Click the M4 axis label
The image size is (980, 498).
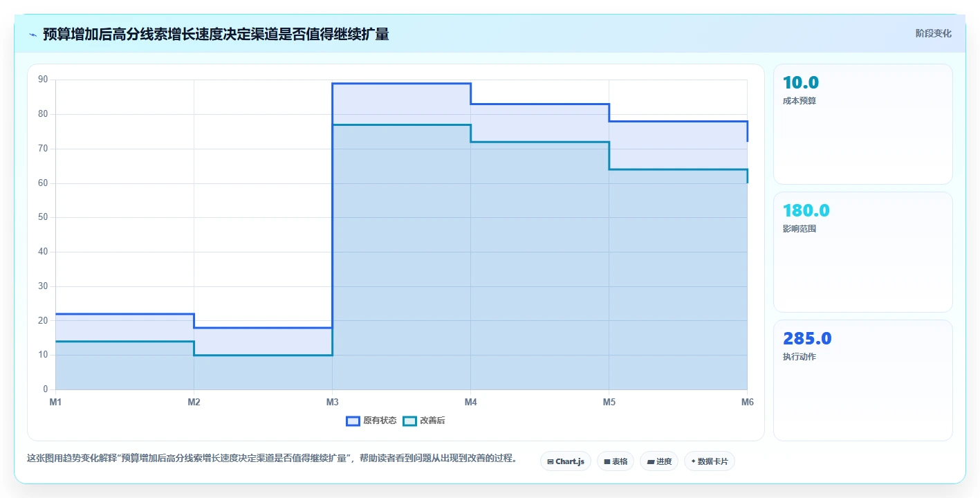[x=470, y=402]
